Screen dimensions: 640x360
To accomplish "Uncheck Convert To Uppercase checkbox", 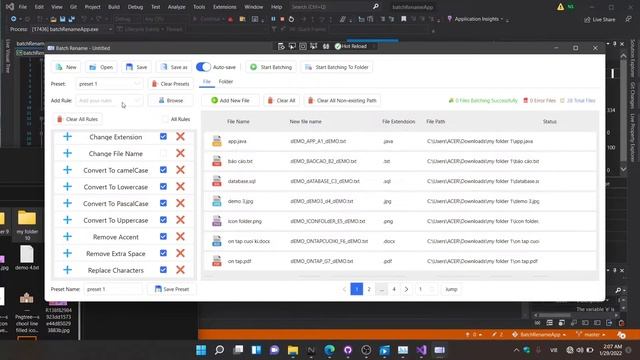I will click(163, 220).
